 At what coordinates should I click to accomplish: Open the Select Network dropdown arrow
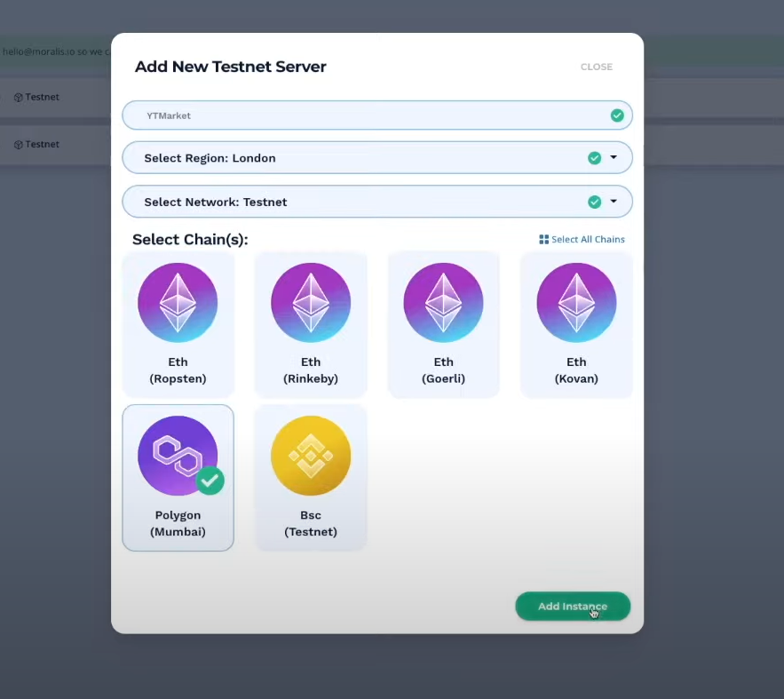click(614, 202)
